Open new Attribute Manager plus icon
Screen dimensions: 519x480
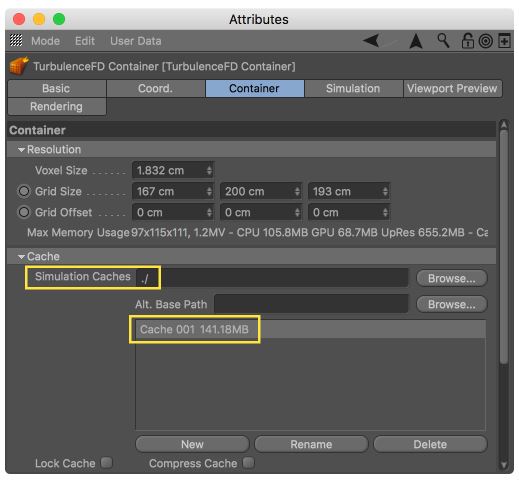point(504,41)
